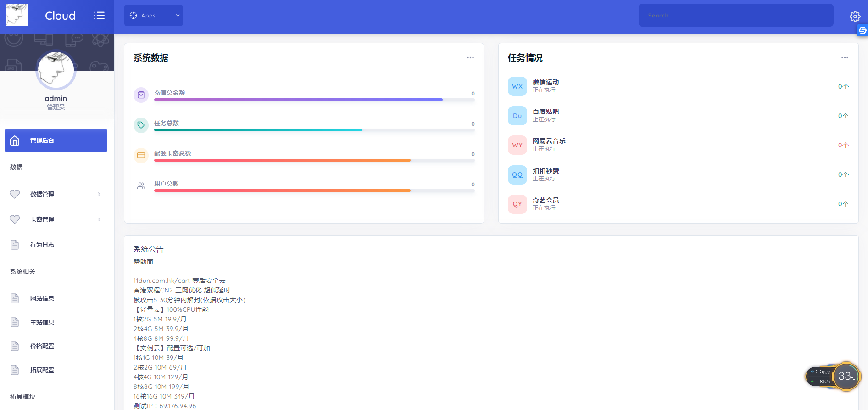Click the WX 微信运动 task icon
The image size is (868, 410).
click(x=517, y=86)
